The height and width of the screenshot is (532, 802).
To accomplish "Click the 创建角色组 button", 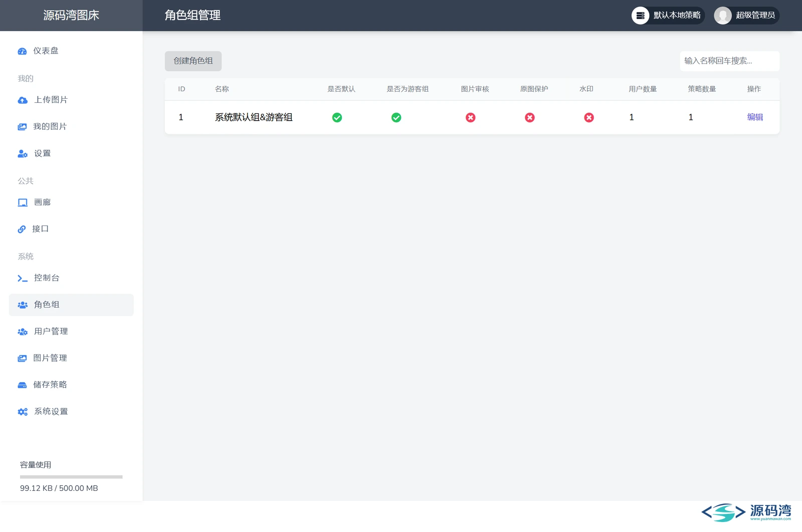I will click(193, 61).
